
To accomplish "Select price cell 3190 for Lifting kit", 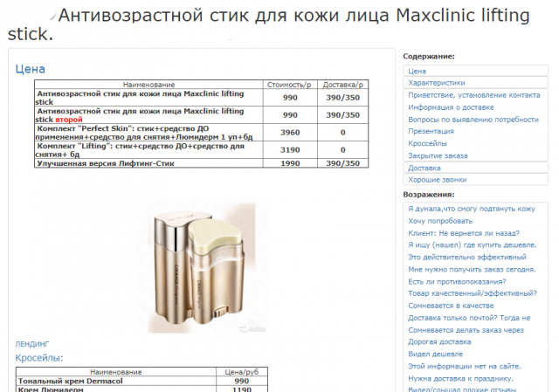I will click(290, 149).
